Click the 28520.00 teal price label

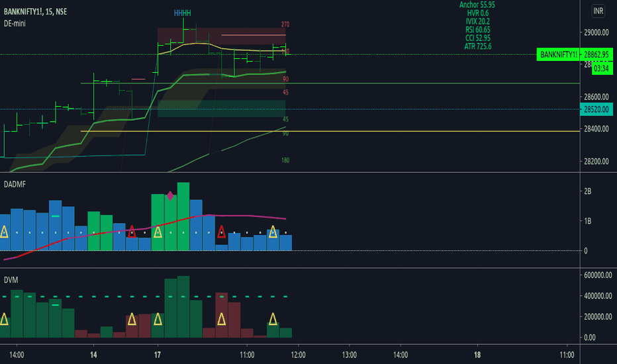point(596,109)
